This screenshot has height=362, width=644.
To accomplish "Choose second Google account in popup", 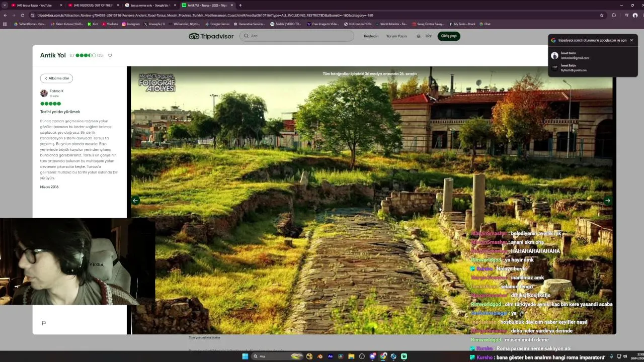I will click(x=592, y=68).
